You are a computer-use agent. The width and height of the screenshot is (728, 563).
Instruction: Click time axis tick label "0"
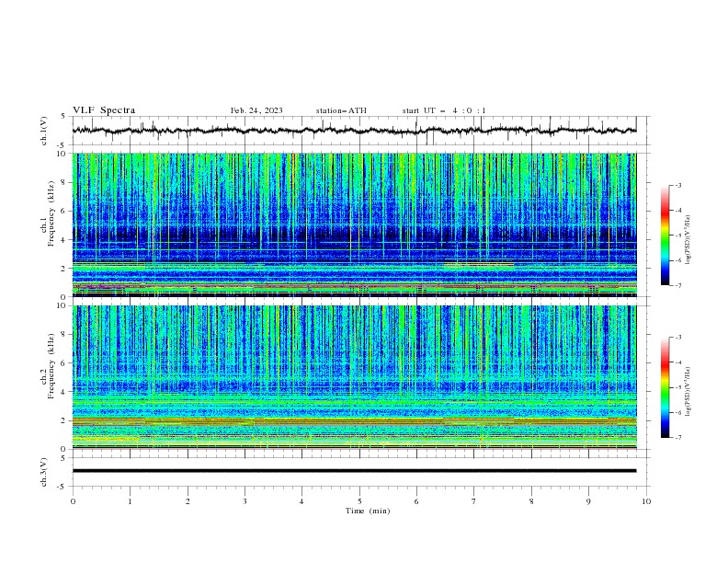[x=73, y=501]
